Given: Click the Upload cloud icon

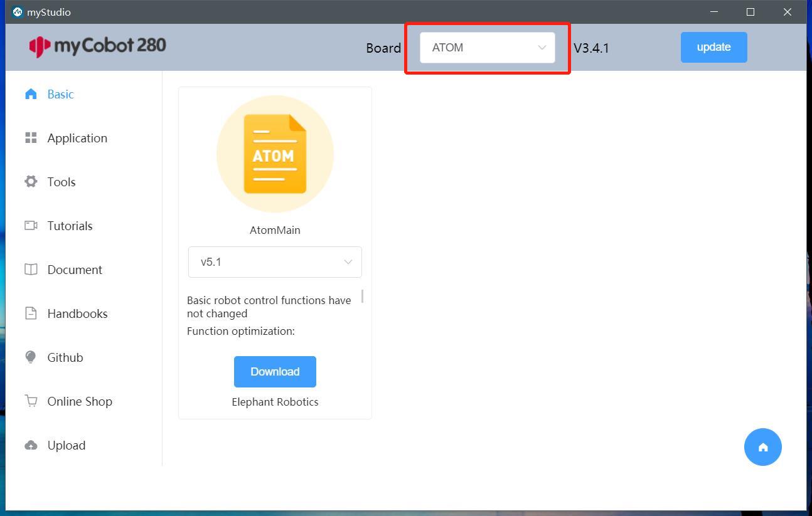Looking at the screenshot, I should coord(31,445).
